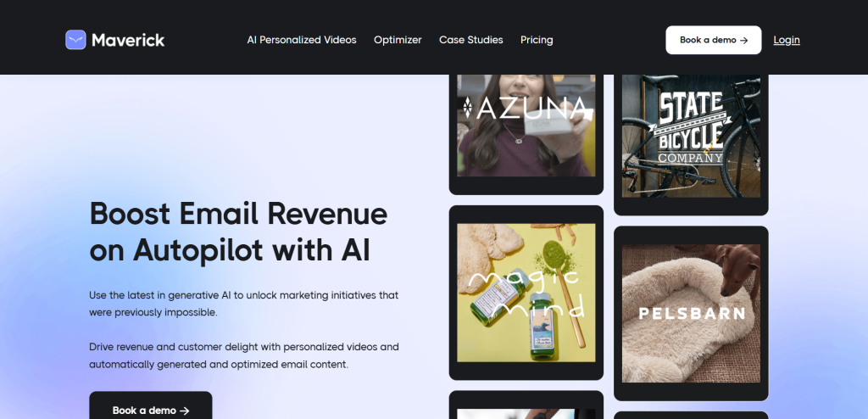Click the Maverick envelope logo icon
This screenshot has height=419, width=868.
(75, 40)
